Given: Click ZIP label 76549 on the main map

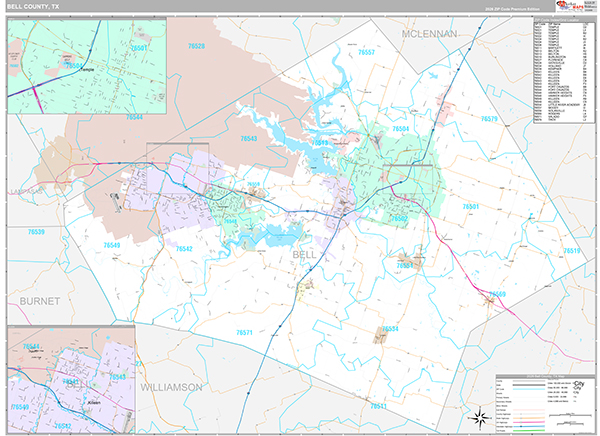Looking at the screenshot, I should pyautogui.click(x=112, y=245).
